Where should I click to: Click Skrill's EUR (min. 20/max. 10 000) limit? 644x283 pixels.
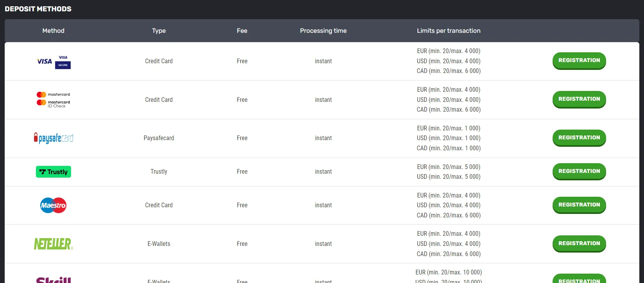(449, 272)
